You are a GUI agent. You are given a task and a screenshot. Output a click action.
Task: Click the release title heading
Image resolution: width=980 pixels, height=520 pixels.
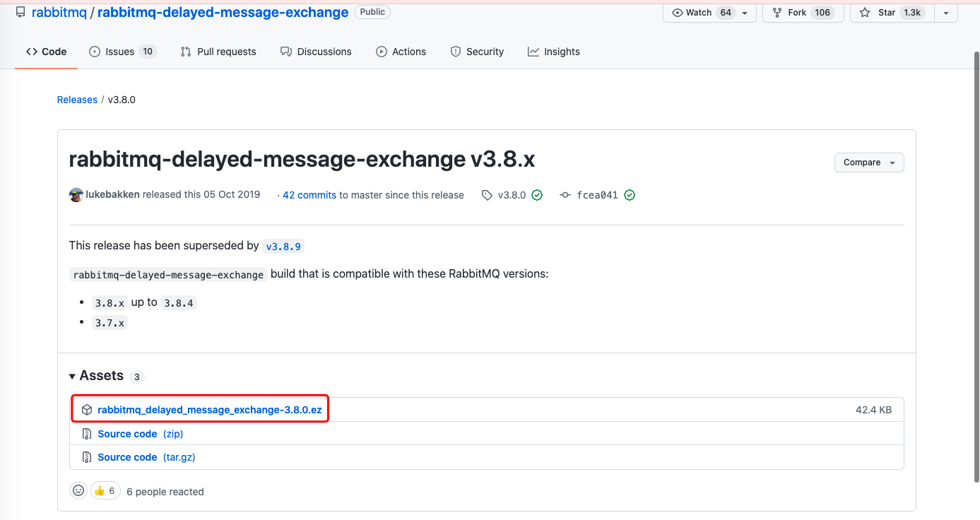pos(302,160)
